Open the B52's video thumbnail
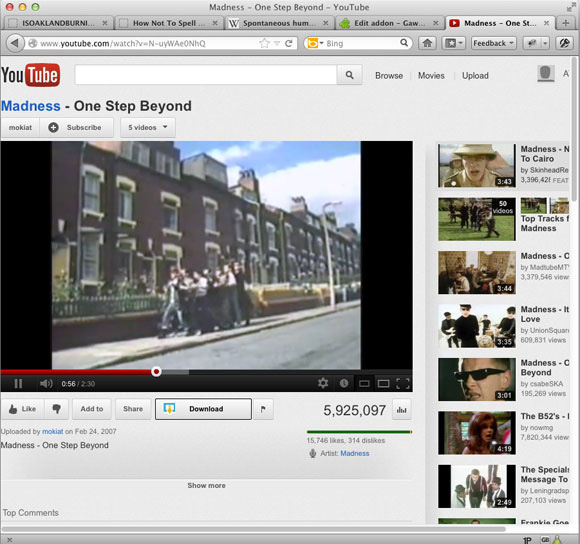Image resolution: width=580 pixels, height=544 pixels. pyautogui.click(x=477, y=433)
